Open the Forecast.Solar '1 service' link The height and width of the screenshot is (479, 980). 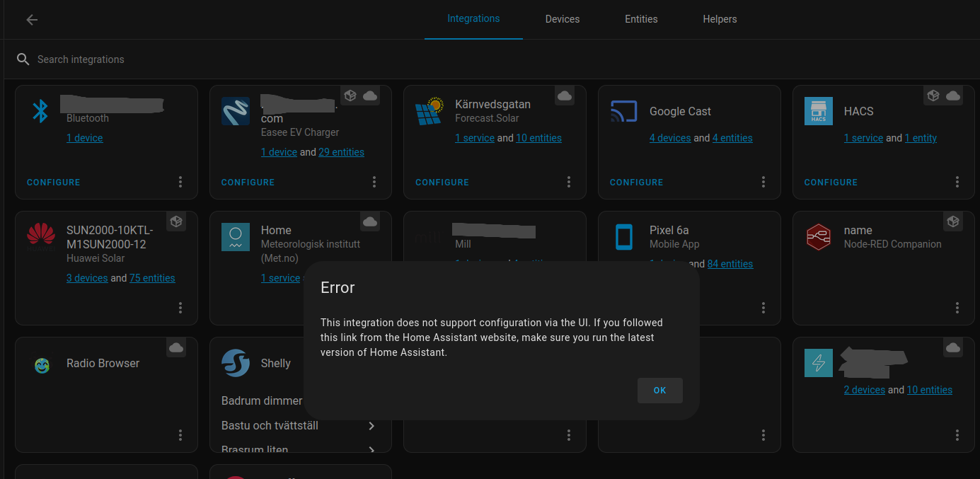point(475,138)
